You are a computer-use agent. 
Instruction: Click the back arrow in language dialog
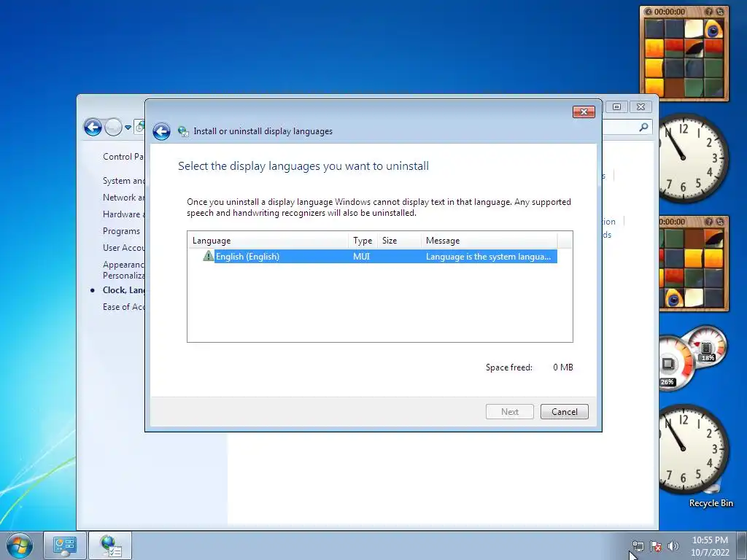pos(161,131)
